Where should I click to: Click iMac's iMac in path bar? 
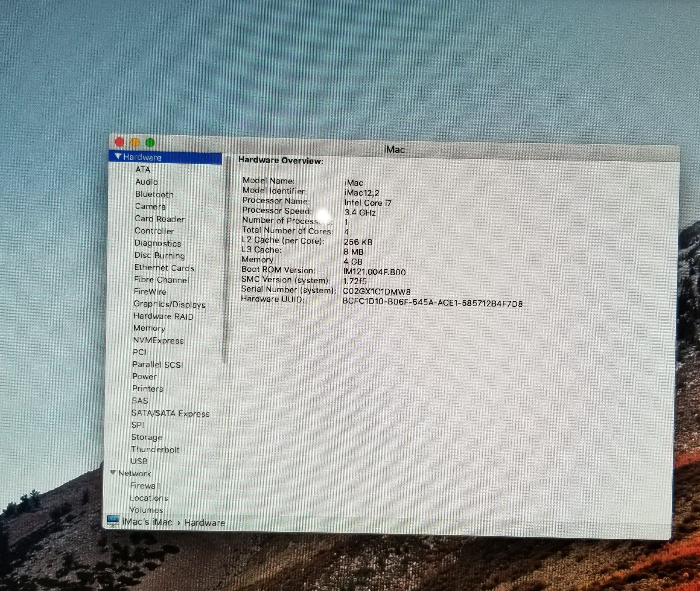(x=147, y=522)
